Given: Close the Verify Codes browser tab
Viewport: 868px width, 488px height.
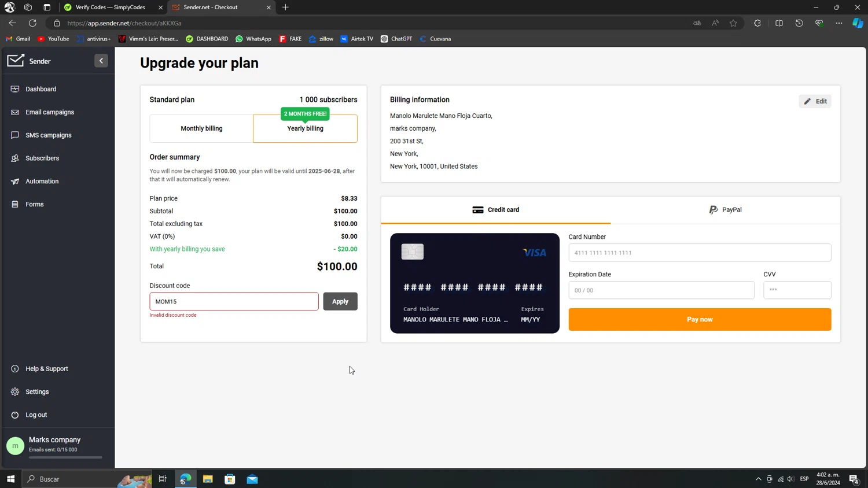Looking at the screenshot, I should [x=161, y=8].
